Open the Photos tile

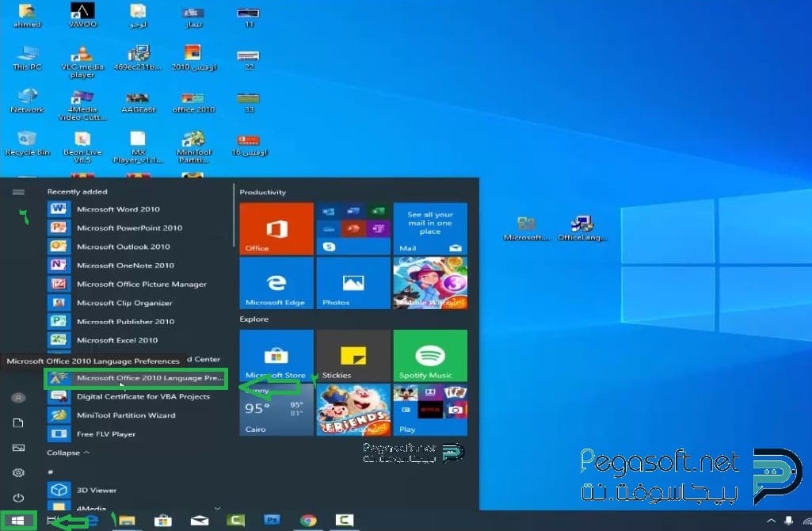(353, 283)
